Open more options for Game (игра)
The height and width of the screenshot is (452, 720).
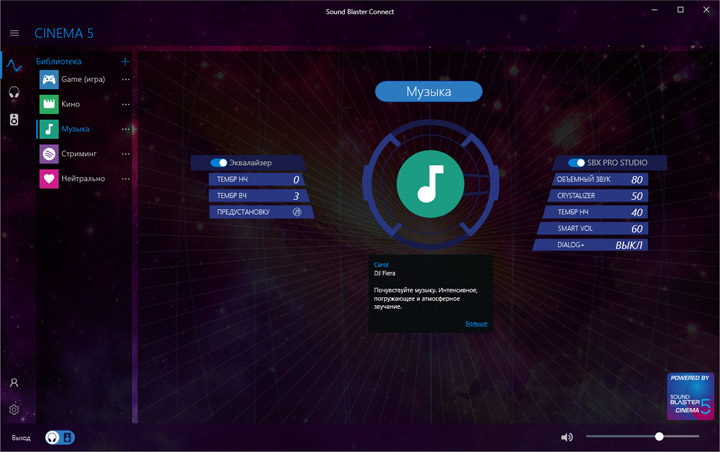(x=126, y=79)
